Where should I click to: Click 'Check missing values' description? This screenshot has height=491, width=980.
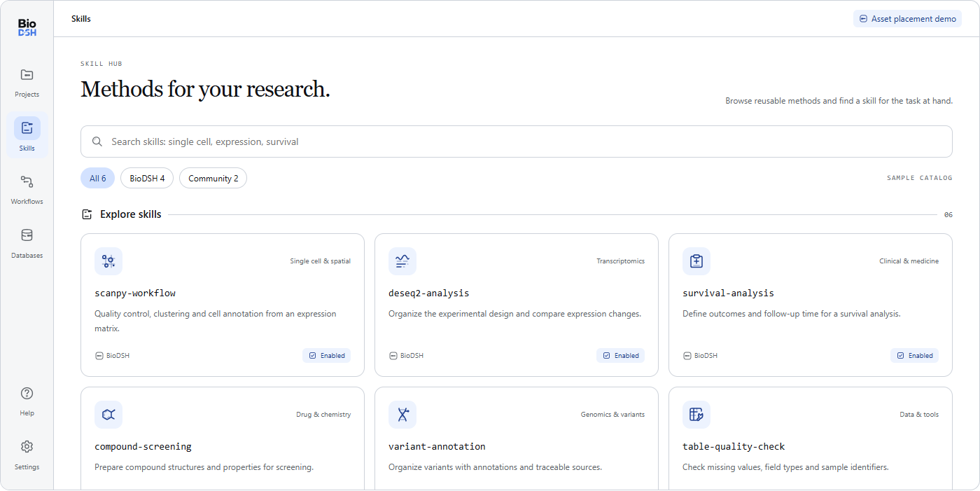click(x=785, y=467)
